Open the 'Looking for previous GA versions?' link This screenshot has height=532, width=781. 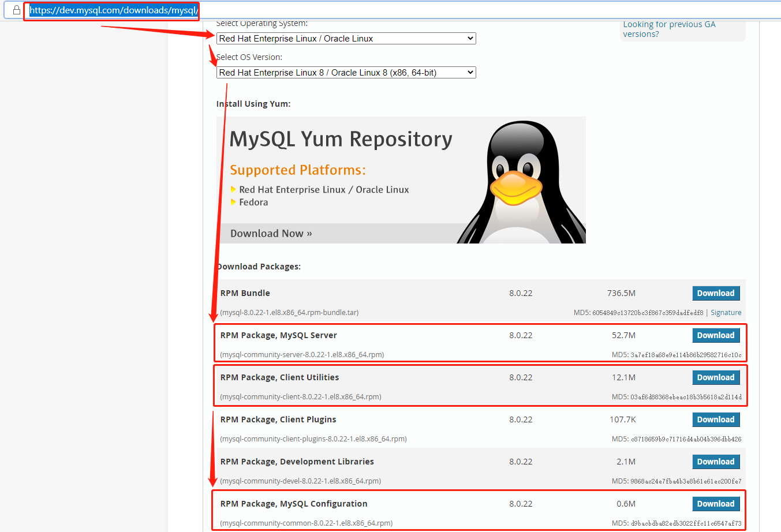tap(669, 29)
